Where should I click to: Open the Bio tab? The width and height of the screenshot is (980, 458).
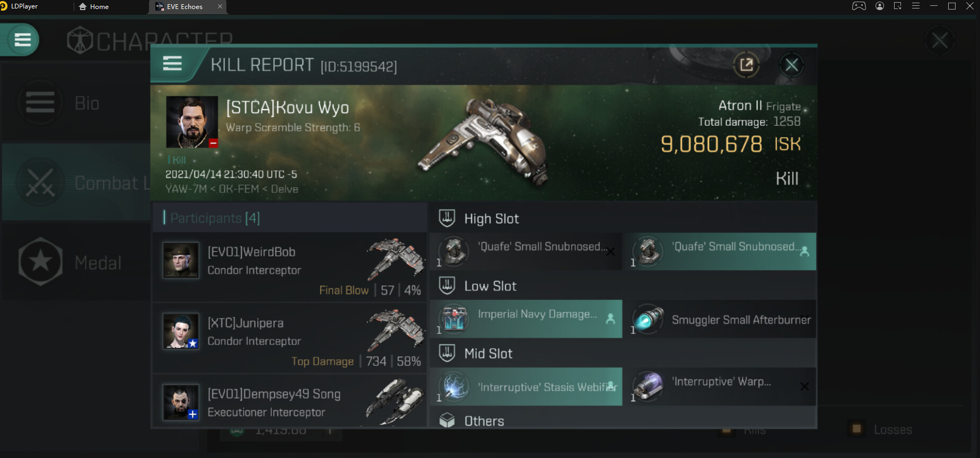tap(75, 103)
